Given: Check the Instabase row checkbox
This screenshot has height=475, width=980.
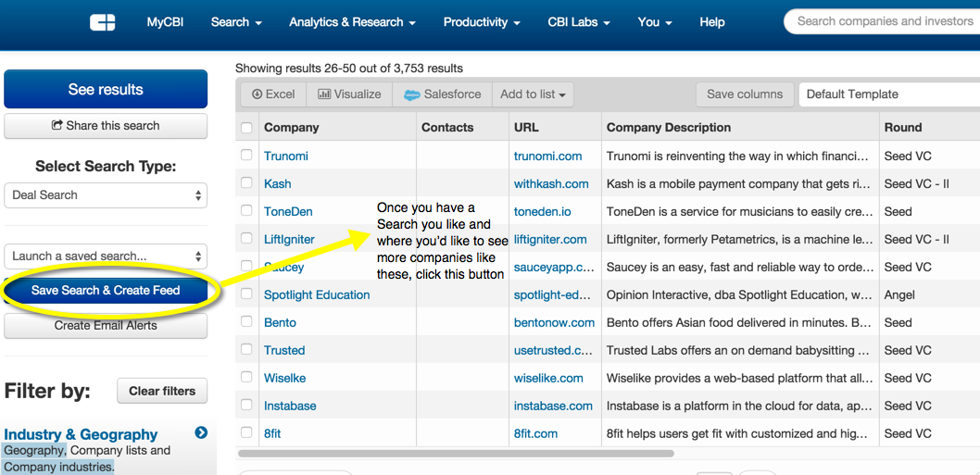Looking at the screenshot, I should point(247,405).
